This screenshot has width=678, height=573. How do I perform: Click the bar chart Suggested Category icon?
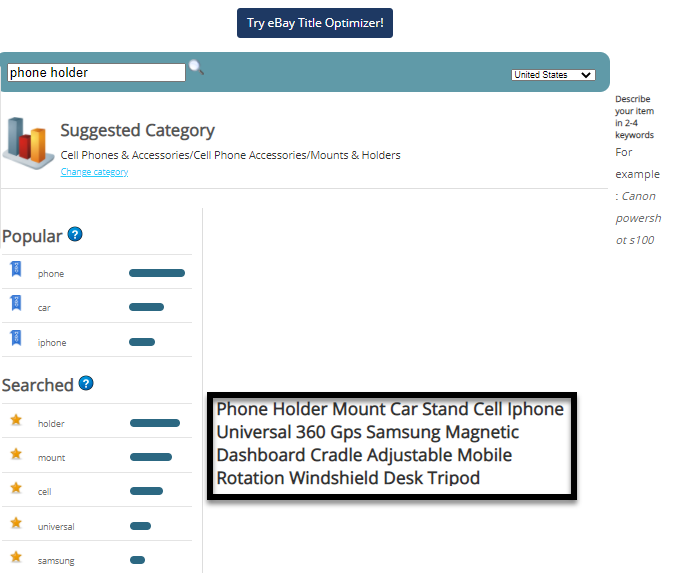click(x=28, y=143)
